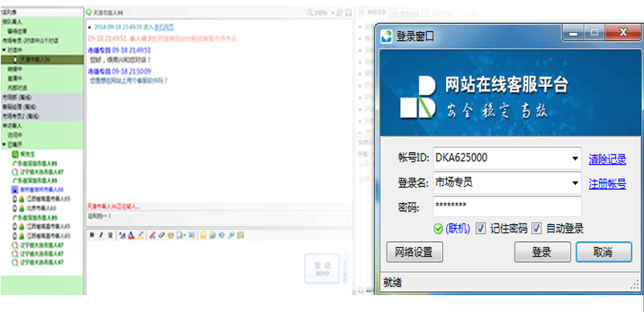Click the picture icon at the toolbar end

[240, 236]
